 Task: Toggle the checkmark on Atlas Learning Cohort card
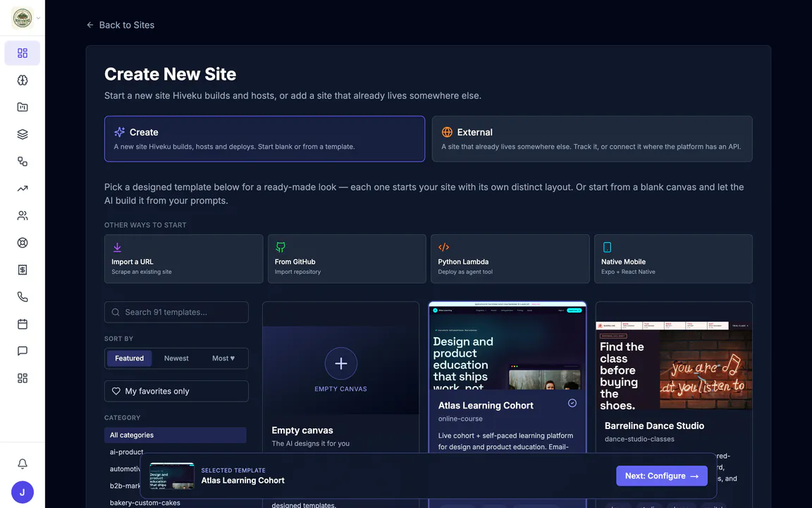572,403
